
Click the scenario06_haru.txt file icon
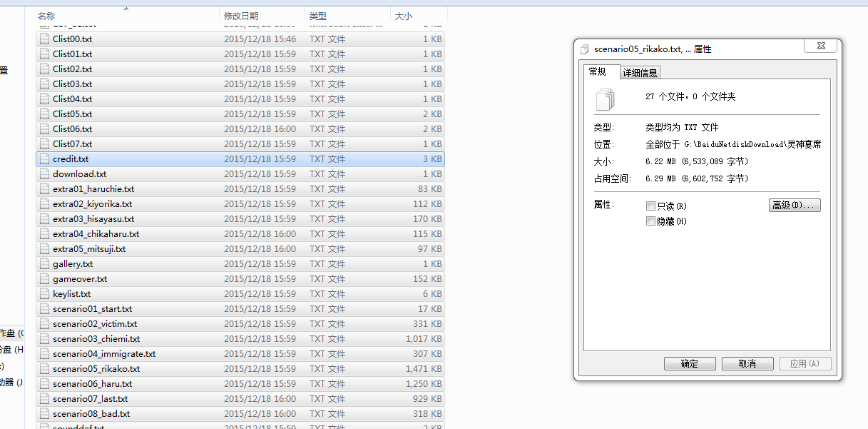pos(44,384)
